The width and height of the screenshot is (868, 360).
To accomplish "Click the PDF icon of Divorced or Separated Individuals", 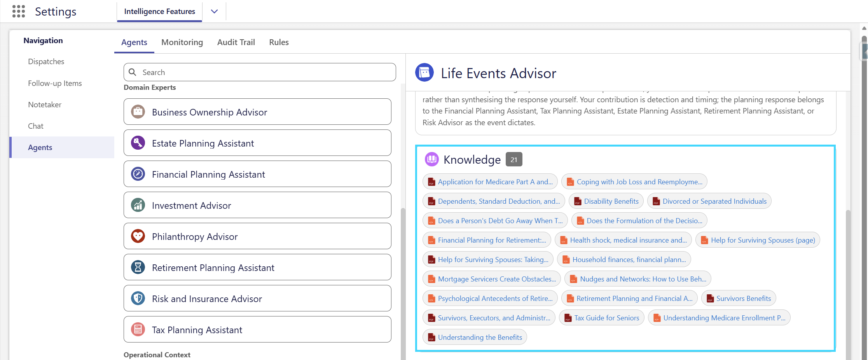I will 656,201.
